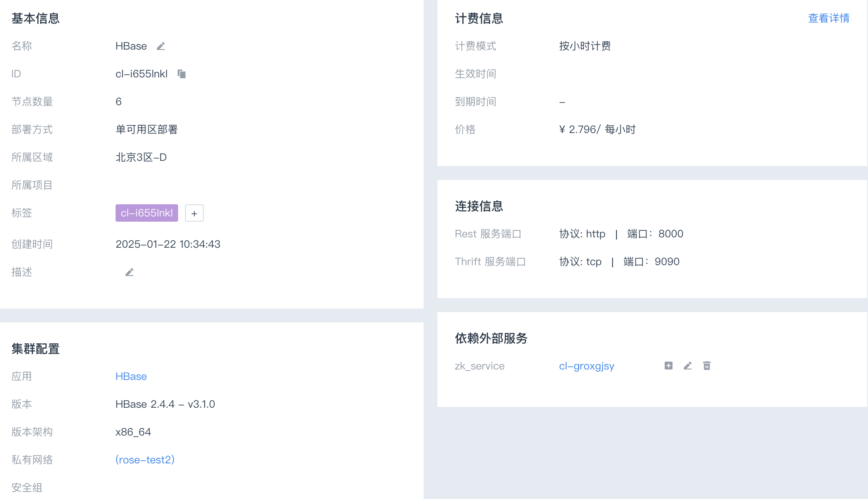Image resolution: width=868 pixels, height=499 pixels.
Task: Click the creation time 2025-01-22 value
Action: [x=168, y=244]
